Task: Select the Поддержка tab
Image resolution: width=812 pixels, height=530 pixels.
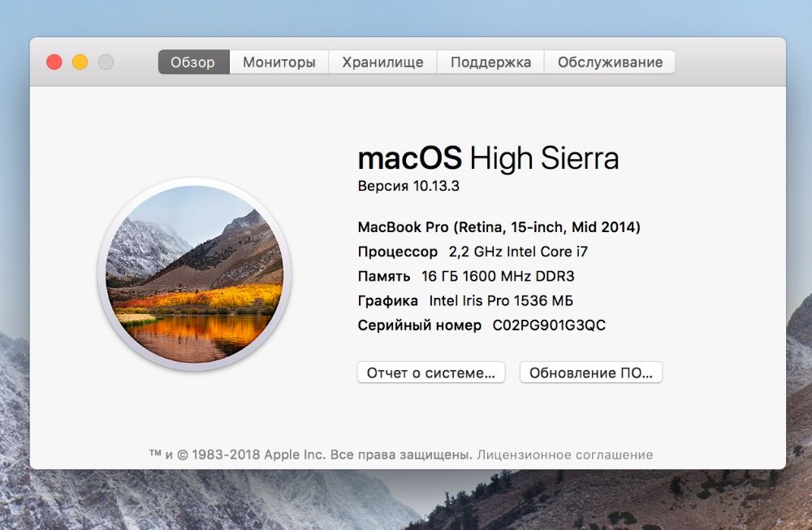Action: 490,62
